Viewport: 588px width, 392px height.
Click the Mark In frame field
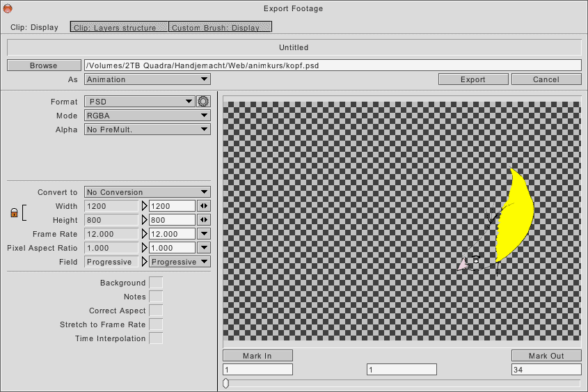point(257,370)
